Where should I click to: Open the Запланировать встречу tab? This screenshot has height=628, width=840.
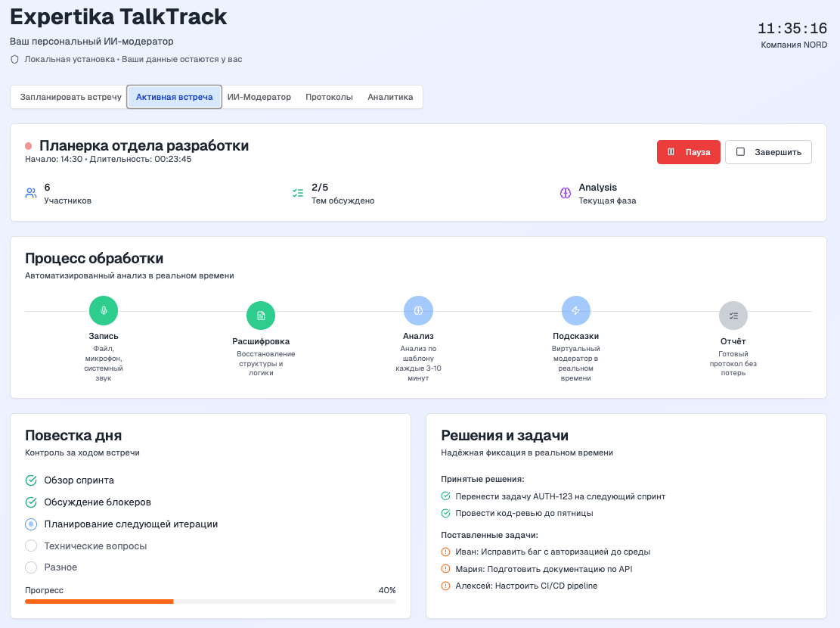tap(71, 97)
